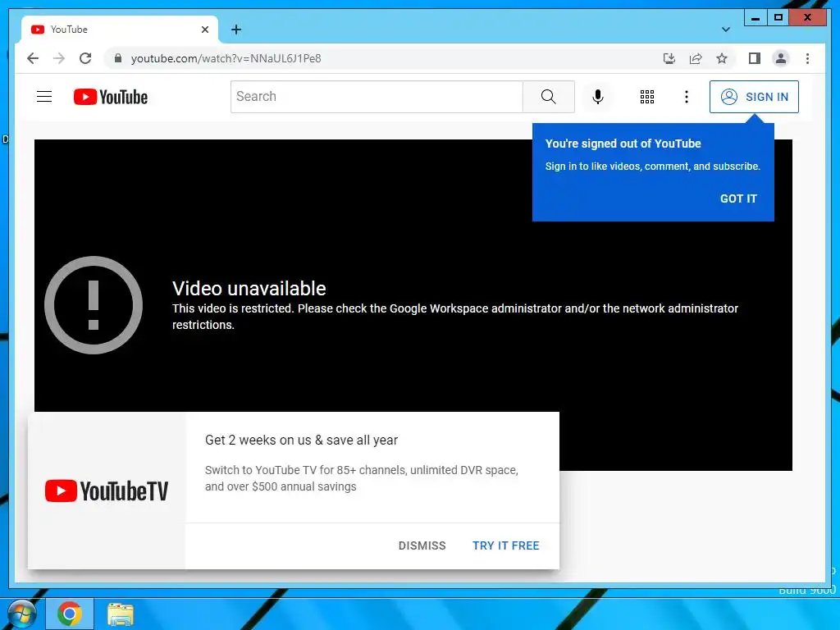Select the YouTube browser tab
This screenshot has width=840, height=630.
(x=120, y=30)
